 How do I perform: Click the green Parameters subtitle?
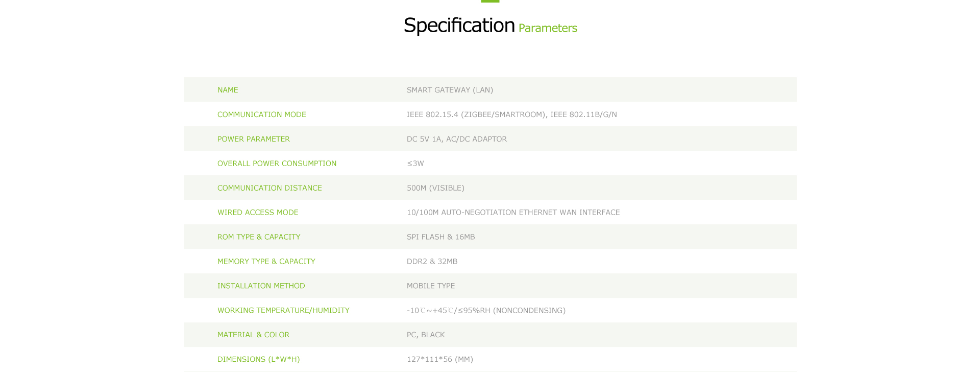(x=548, y=28)
